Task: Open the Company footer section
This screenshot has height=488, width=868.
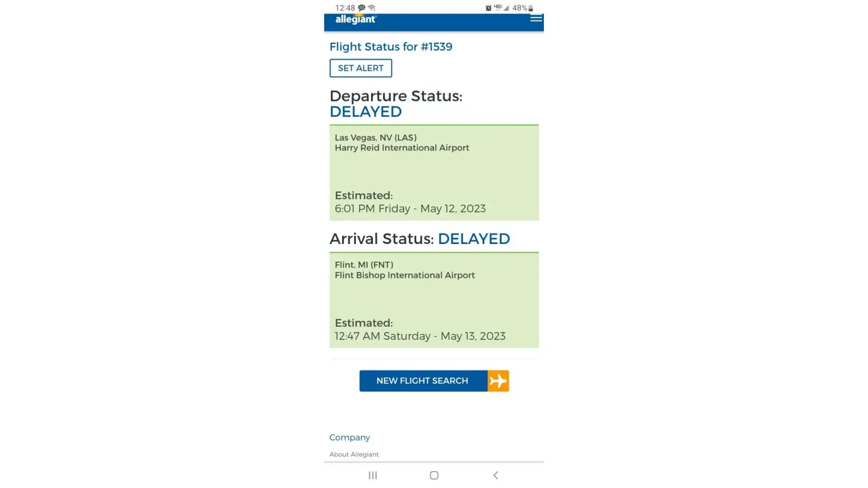Action: [x=350, y=437]
